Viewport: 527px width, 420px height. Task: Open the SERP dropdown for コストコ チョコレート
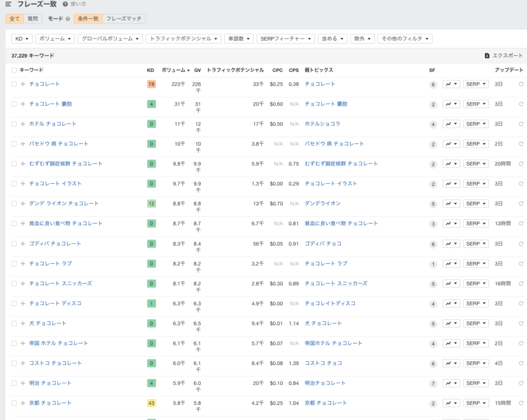point(476,363)
